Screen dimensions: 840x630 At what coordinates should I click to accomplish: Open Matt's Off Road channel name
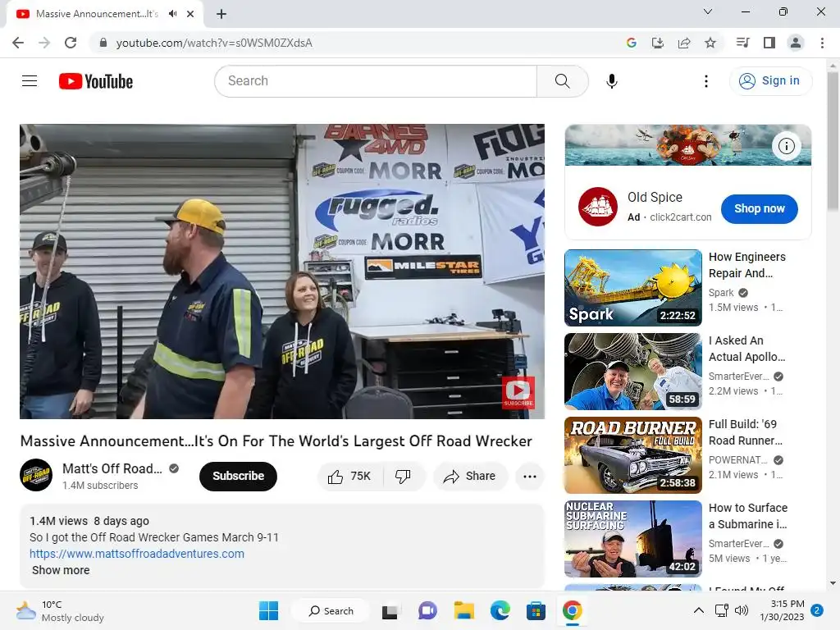112,468
